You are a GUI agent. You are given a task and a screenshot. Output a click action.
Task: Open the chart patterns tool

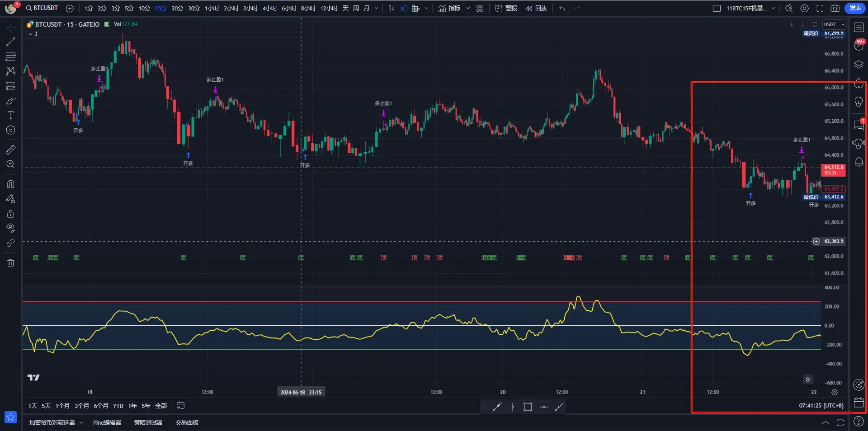pyautogui.click(x=11, y=71)
